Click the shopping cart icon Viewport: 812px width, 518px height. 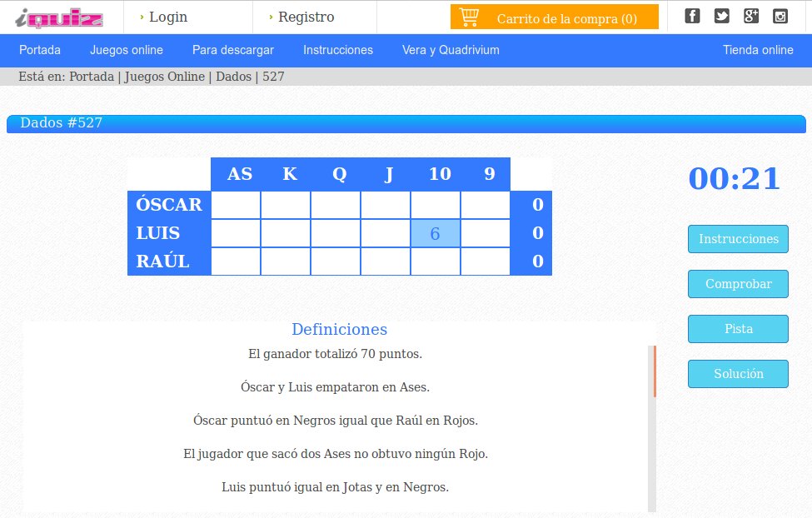coord(469,17)
